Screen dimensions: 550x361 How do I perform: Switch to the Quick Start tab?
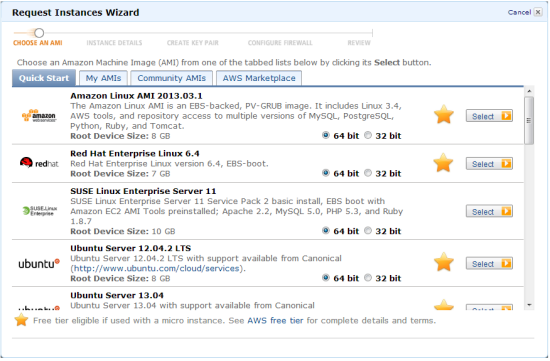click(44, 78)
